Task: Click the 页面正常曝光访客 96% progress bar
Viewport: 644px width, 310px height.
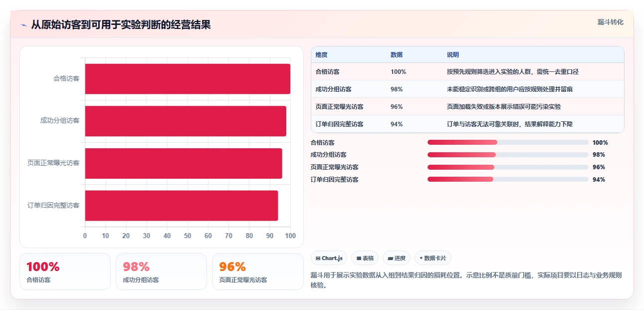Action: (508, 167)
